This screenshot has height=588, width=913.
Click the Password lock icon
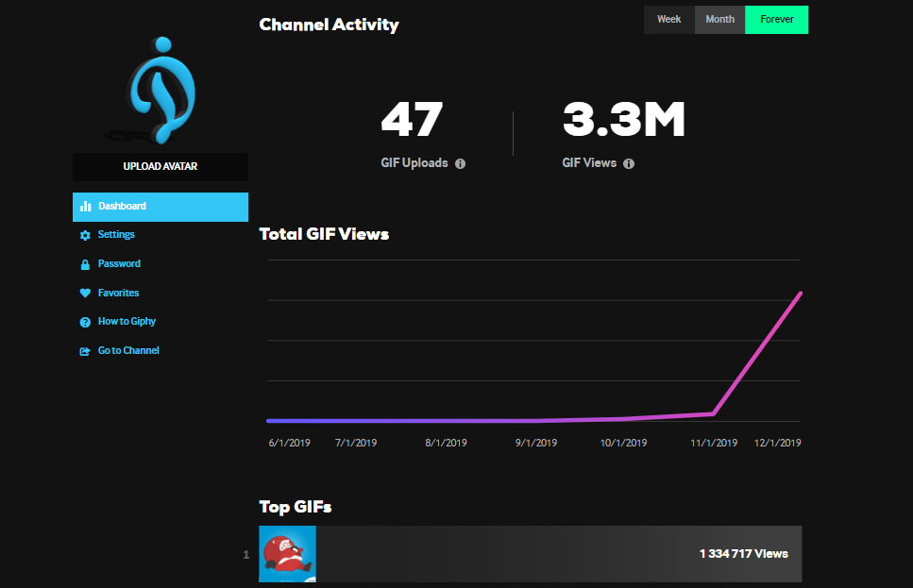pos(85,264)
